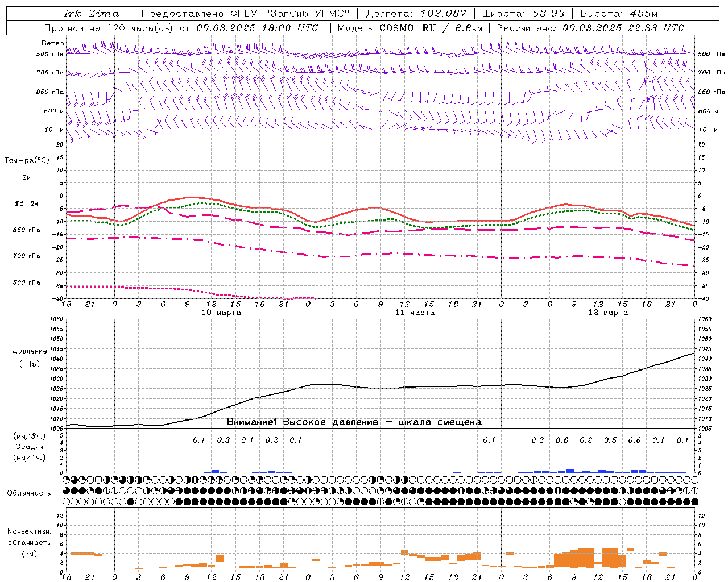Click the 'Ветер' wind panel label
This screenshot has height=582, width=728.
coord(52,43)
